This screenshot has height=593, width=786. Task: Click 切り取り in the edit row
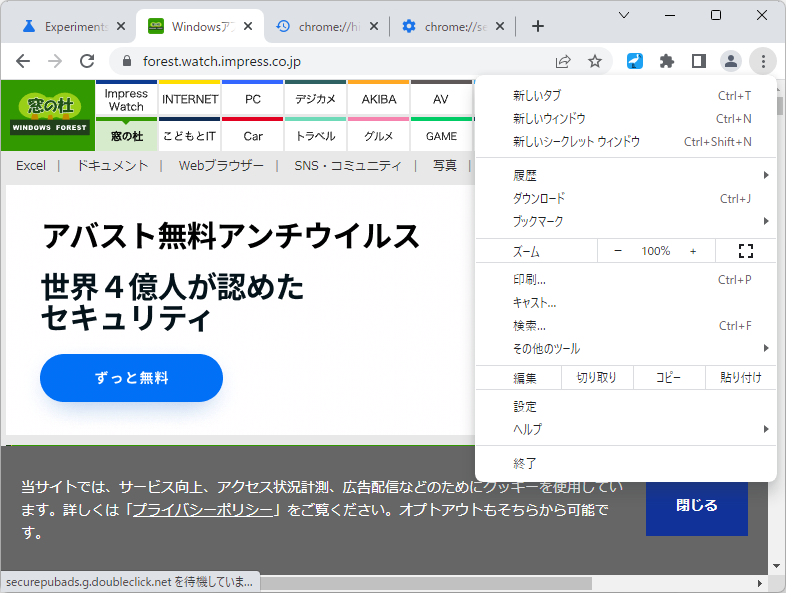tap(597, 377)
